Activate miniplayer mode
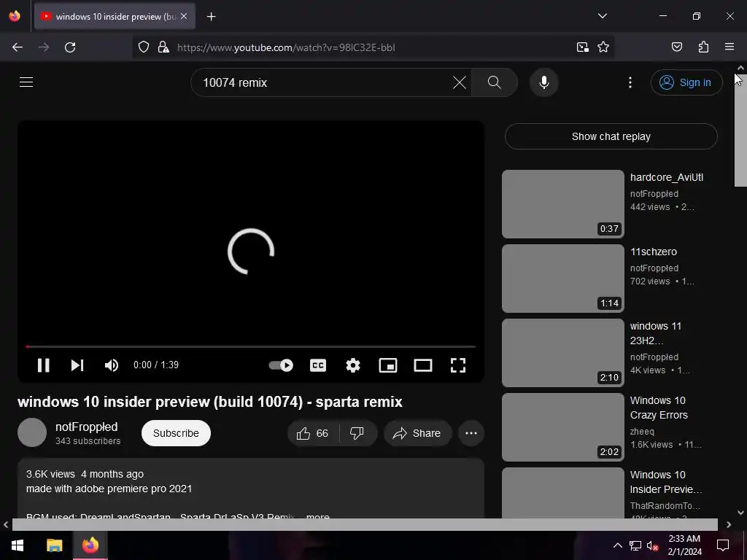The width and height of the screenshot is (747, 560). click(388, 365)
